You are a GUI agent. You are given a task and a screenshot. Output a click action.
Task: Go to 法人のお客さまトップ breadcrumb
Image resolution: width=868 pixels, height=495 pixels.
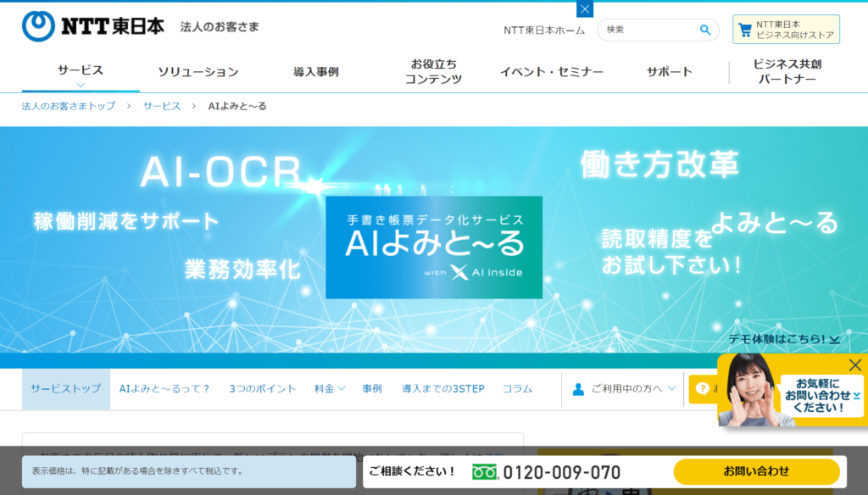pos(69,106)
